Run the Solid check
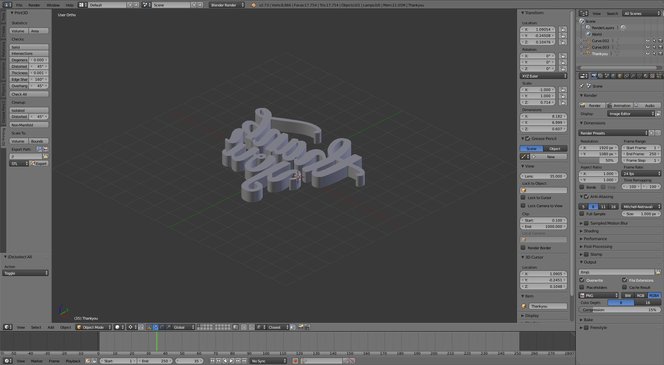Image resolution: width=664 pixels, height=365 pixels. pos(29,47)
